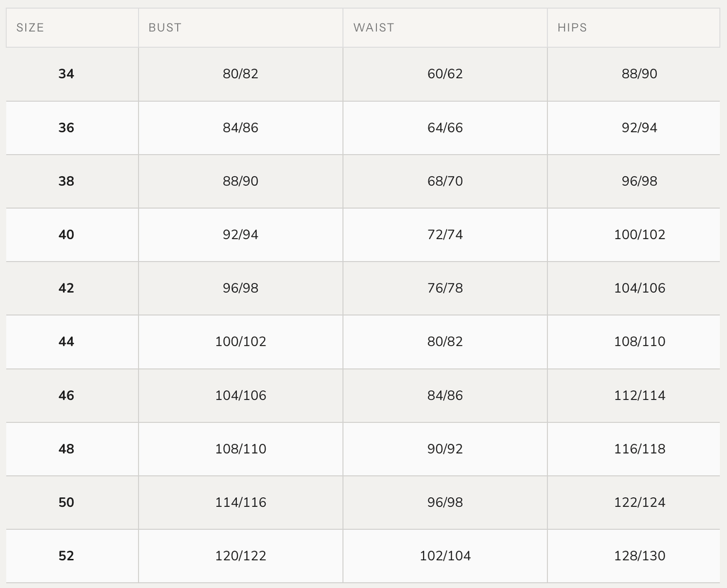The image size is (727, 588).
Task: Select size 38 row label
Action: (66, 181)
